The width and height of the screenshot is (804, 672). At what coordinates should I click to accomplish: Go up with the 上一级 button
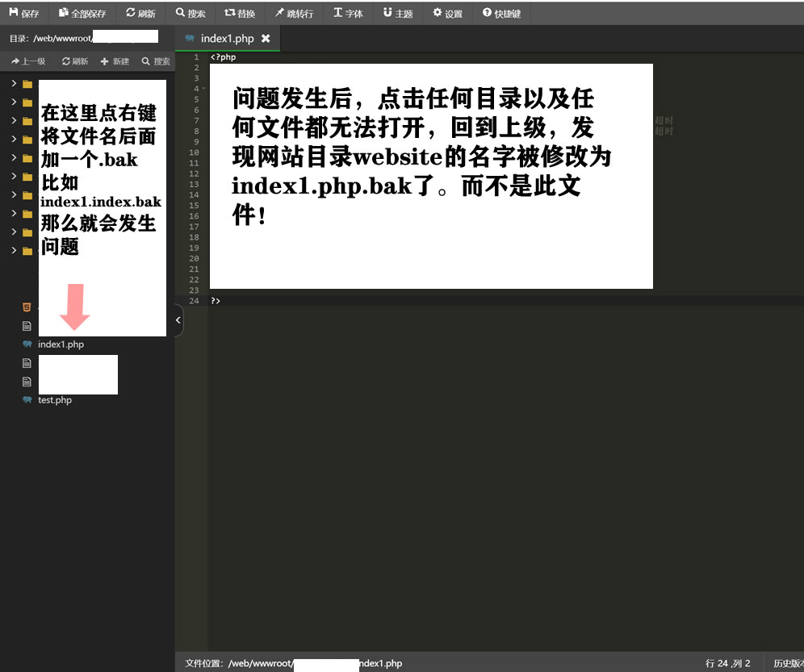click(28, 61)
